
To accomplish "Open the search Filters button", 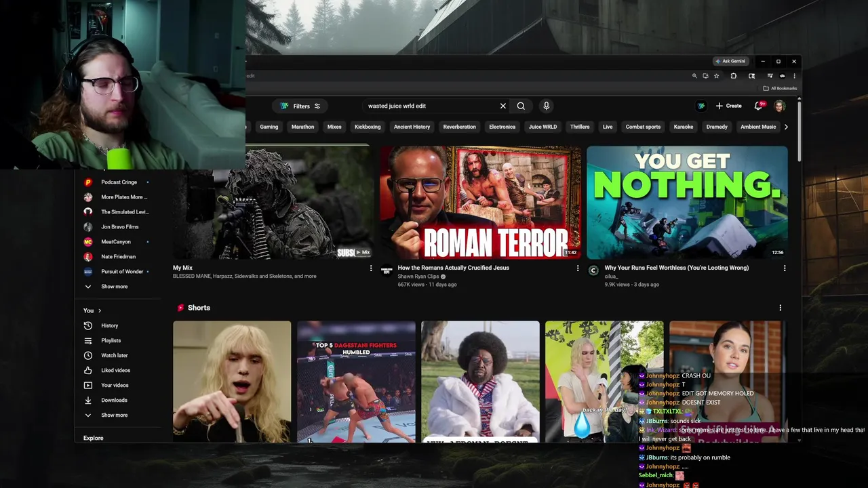I will tap(300, 106).
